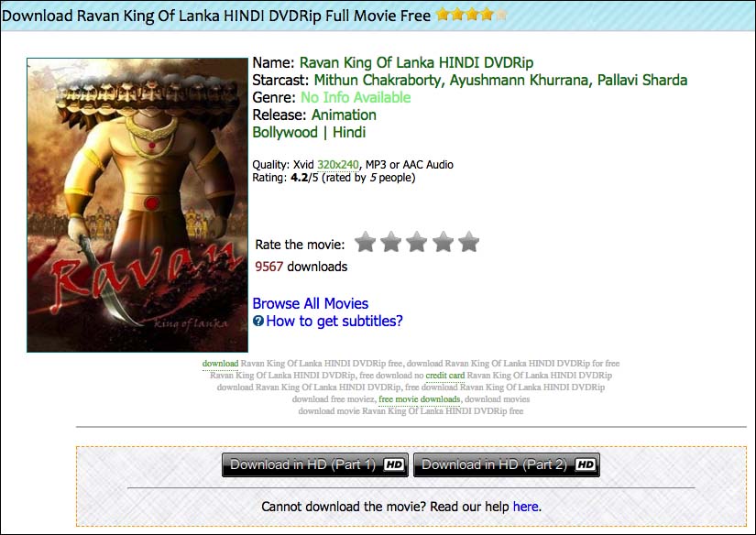Click the Bollywood | Hindi category text

tap(309, 132)
